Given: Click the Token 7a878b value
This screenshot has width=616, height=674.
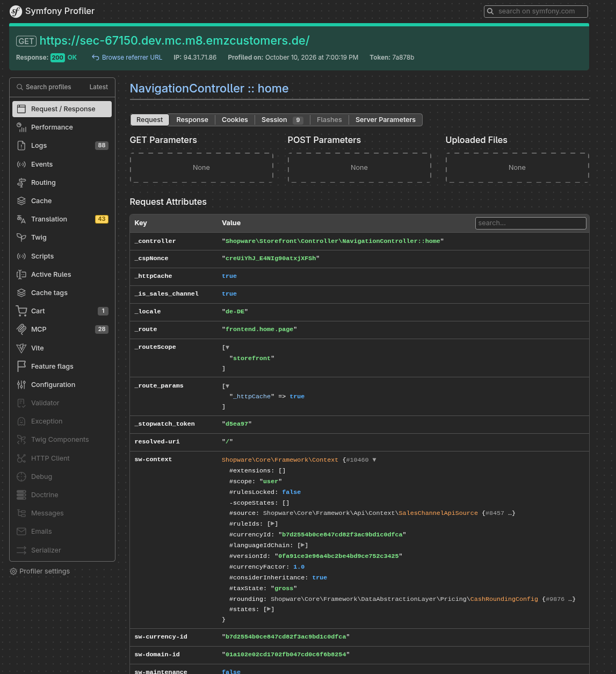Looking at the screenshot, I should [x=403, y=58].
